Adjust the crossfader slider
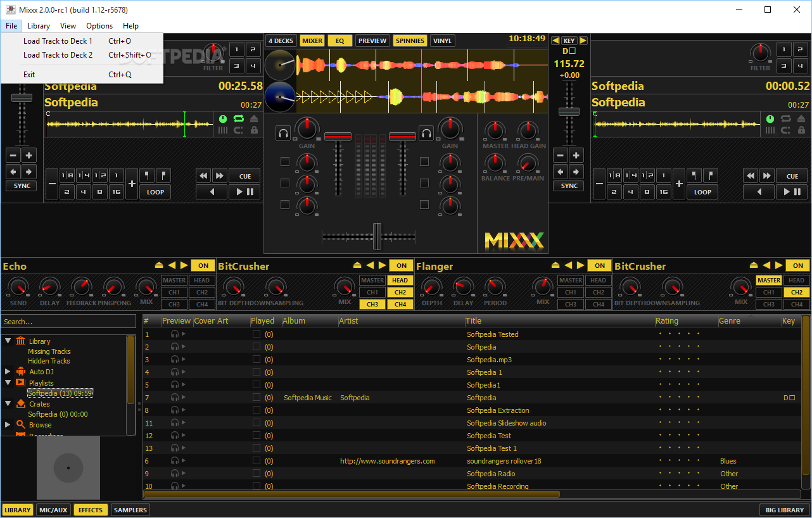Screen dimensions: 812x518 tap(377, 236)
